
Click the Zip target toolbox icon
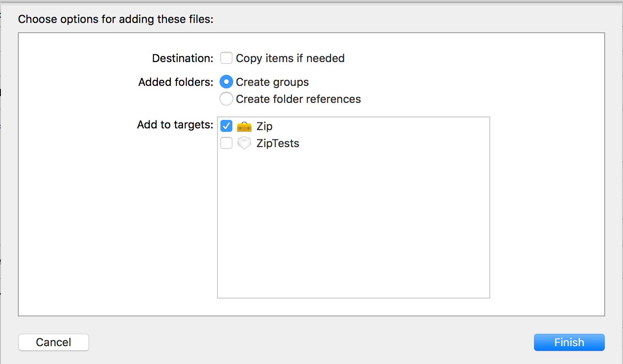click(244, 126)
